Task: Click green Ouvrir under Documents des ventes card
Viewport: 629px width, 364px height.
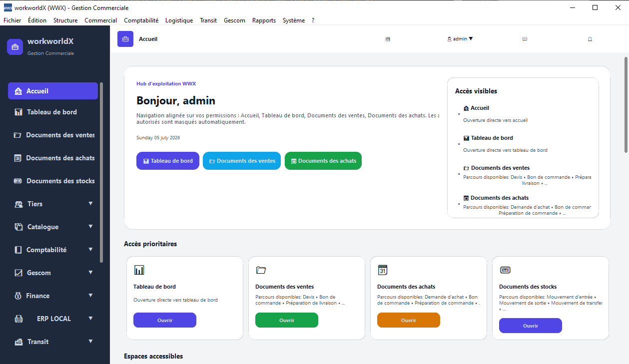Action: (287, 320)
